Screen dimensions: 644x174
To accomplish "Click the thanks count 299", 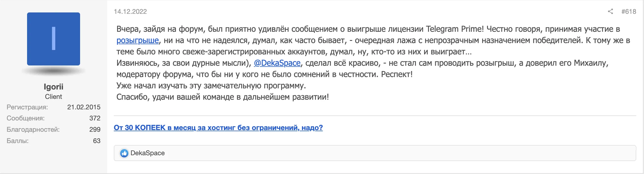I will pos(95,129).
